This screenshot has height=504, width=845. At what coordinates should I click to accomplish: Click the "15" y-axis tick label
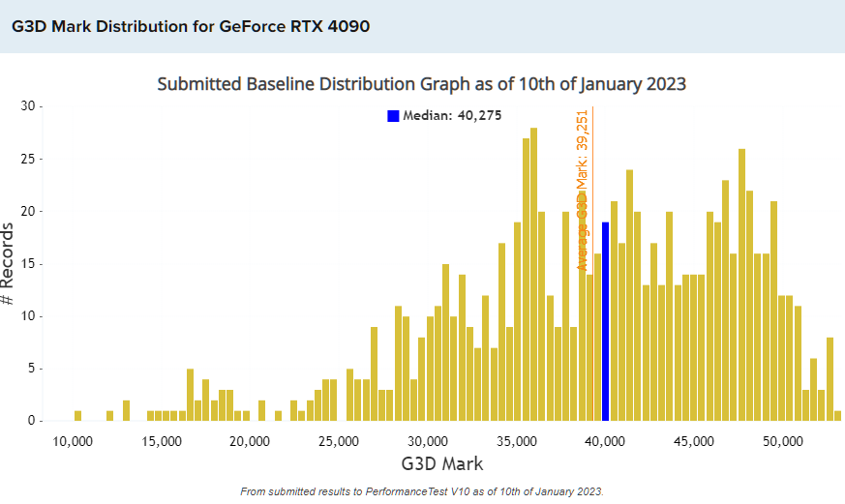point(27,264)
